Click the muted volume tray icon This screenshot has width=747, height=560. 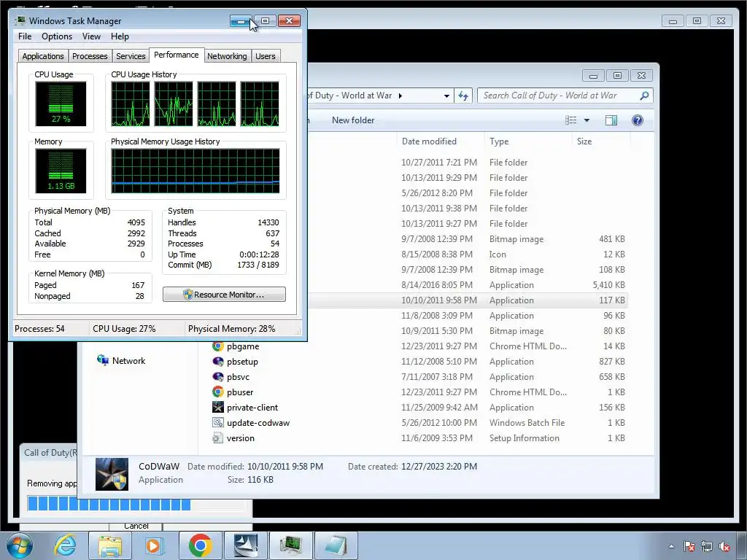click(724, 547)
